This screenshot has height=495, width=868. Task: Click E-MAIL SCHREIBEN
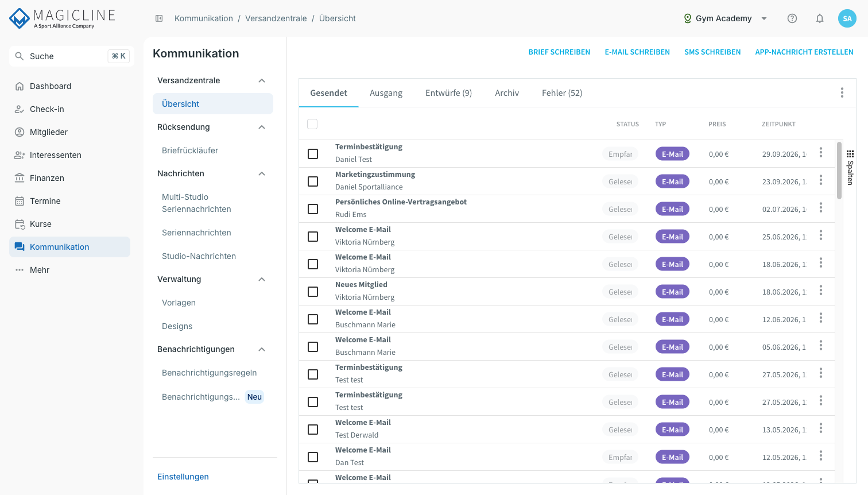click(637, 52)
